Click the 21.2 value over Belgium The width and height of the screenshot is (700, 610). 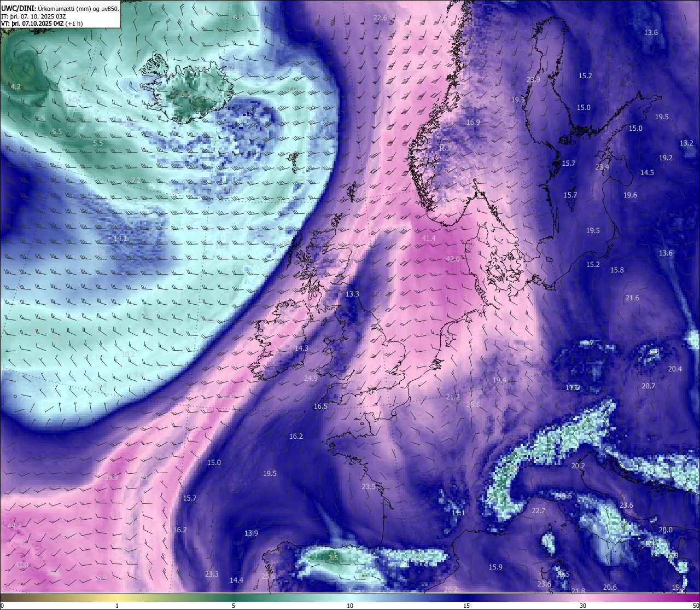click(x=453, y=397)
